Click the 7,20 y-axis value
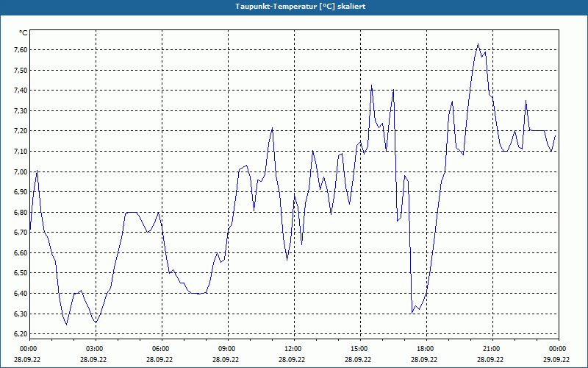Screen dimensions: 588x368 click(x=21, y=131)
